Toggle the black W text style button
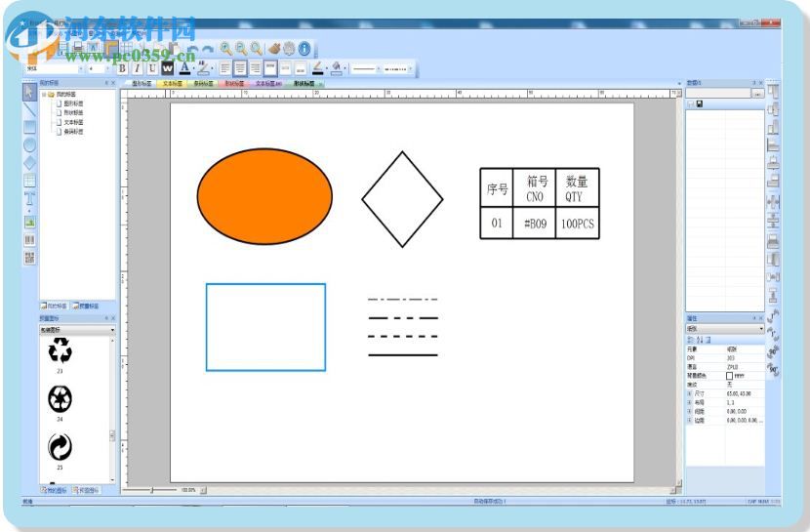The image size is (810, 532). click(168, 68)
